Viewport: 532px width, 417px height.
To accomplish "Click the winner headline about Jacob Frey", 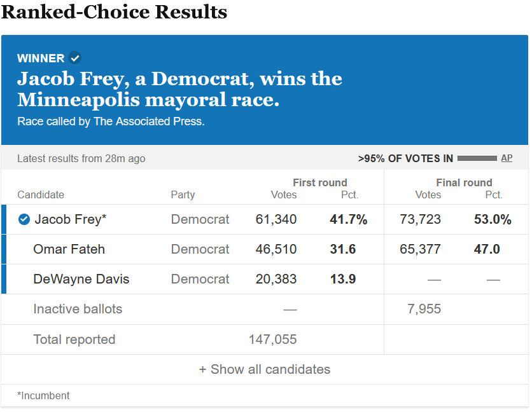I will [179, 89].
